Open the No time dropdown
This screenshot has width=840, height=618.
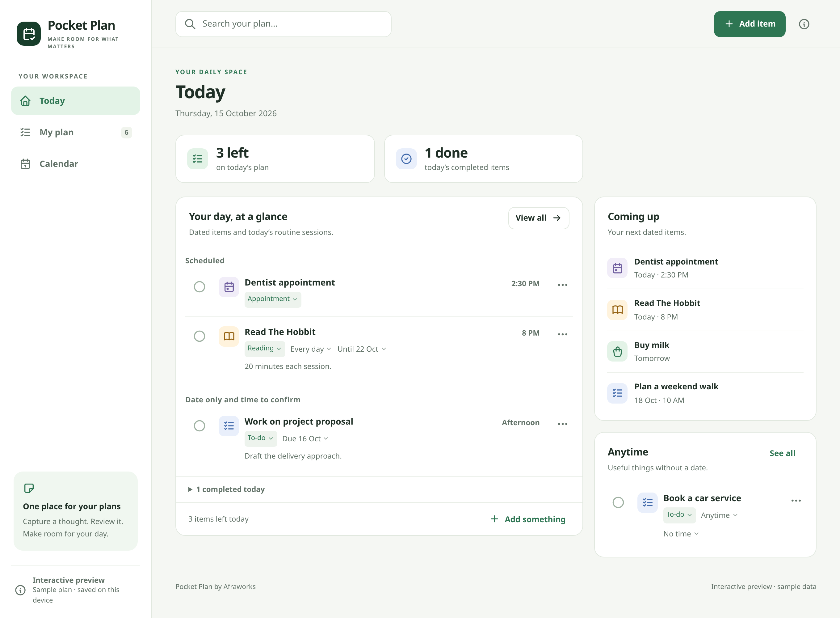click(x=681, y=534)
